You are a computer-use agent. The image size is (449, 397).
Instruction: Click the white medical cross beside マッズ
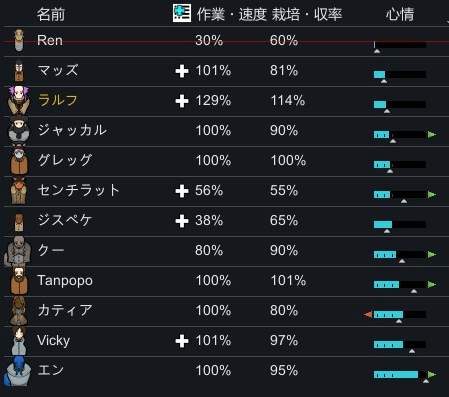pos(182,71)
